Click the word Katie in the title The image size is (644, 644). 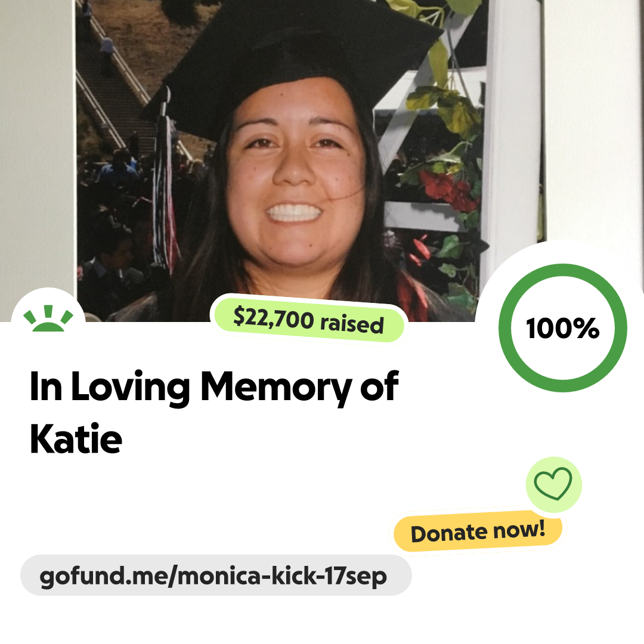coord(76,439)
